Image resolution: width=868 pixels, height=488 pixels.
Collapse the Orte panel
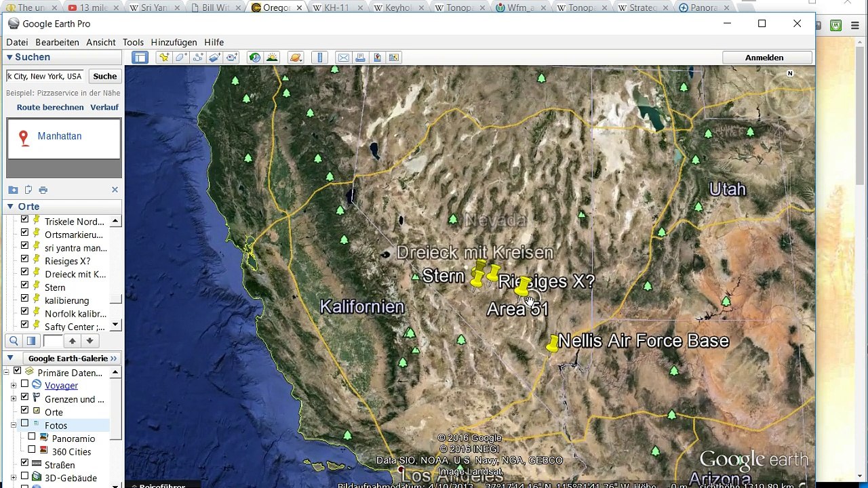(x=10, y=207)
